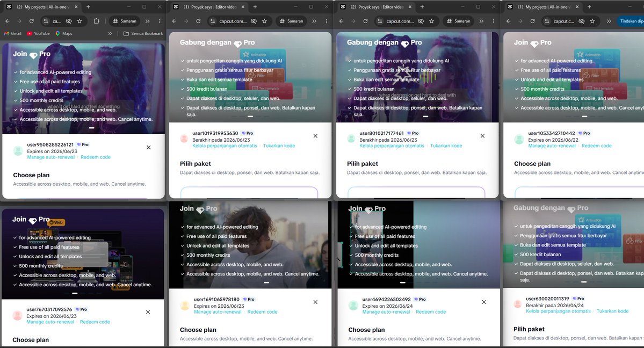
Task: Click Samaran incognito chip in (2) My projects window
Action: 125,21
